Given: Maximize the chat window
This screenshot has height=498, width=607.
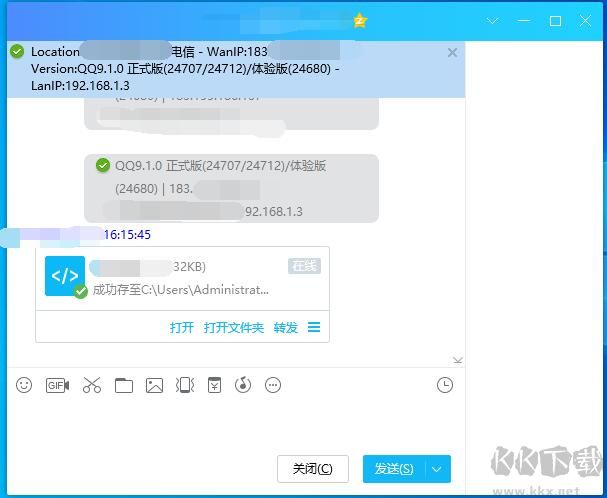Looking at the screenshot, I should 556,21.
